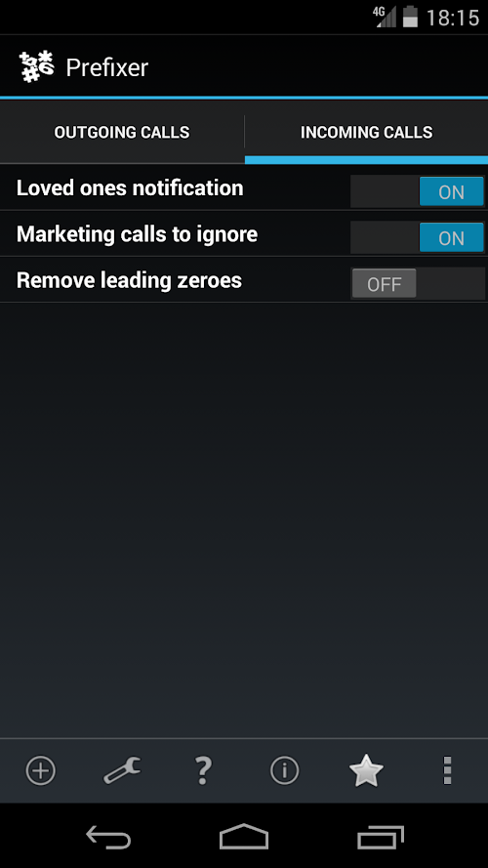This screenshot has height=868, width=488.
Task: Tap the add (plus) icon in bottom bar
Action: click(x=41, y=770)
